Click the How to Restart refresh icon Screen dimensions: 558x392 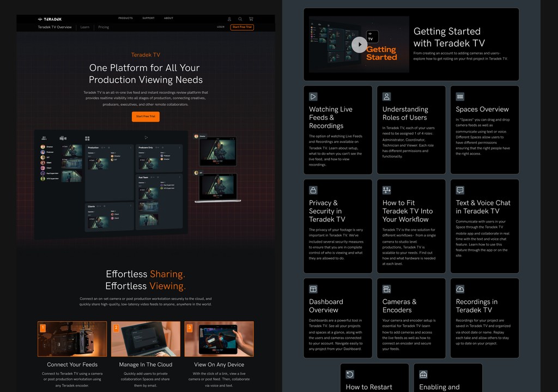click(350, 374)
